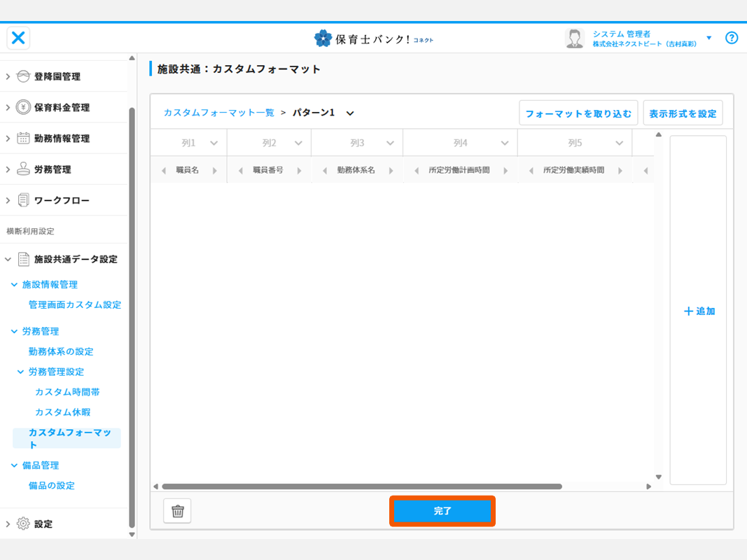This screenshot has width=747, height=560.
Task: Open the 列1 column dropdown
Action: (x=214, y=143)
